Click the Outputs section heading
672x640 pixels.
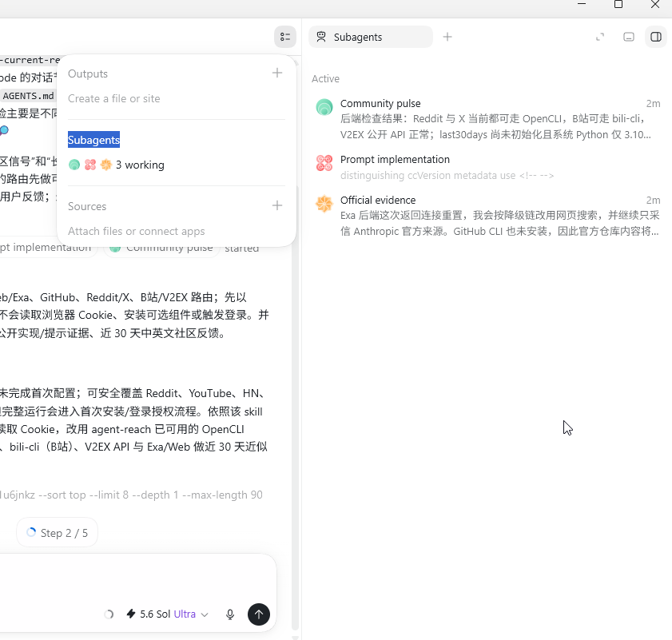click(x=88, y=74)
